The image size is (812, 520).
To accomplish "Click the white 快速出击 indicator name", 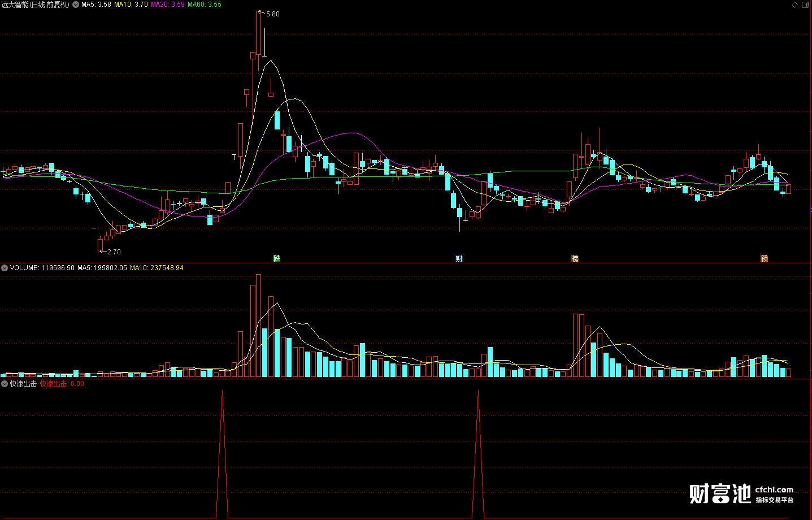I will click(24, 384).
